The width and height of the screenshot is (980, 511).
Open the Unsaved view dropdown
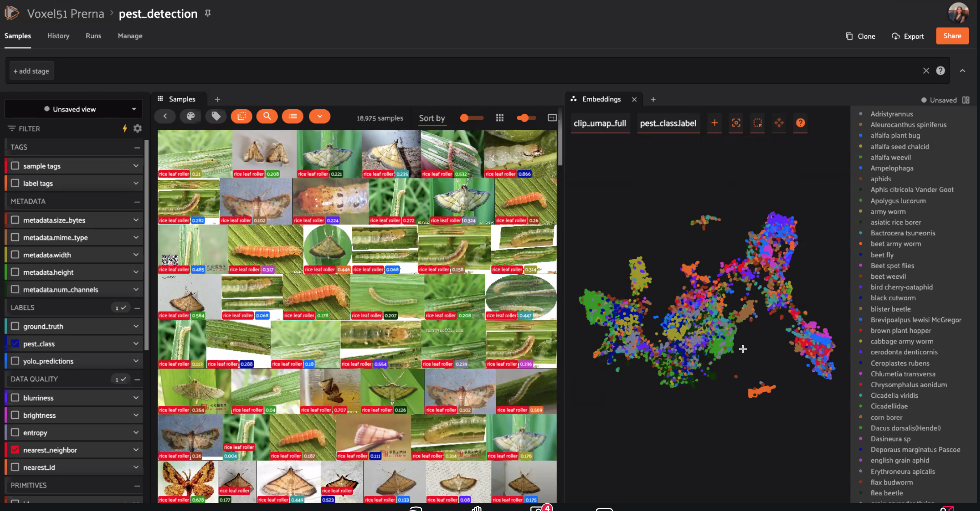click(74, 109)
